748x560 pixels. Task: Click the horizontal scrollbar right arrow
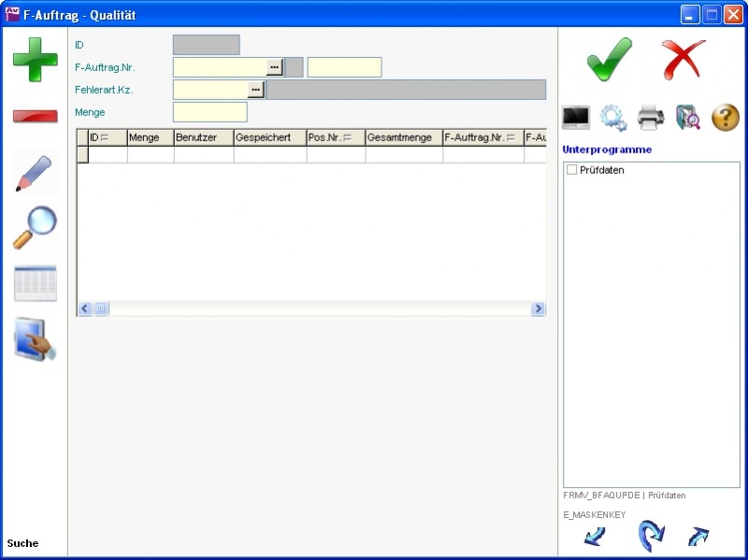point(538,309)
